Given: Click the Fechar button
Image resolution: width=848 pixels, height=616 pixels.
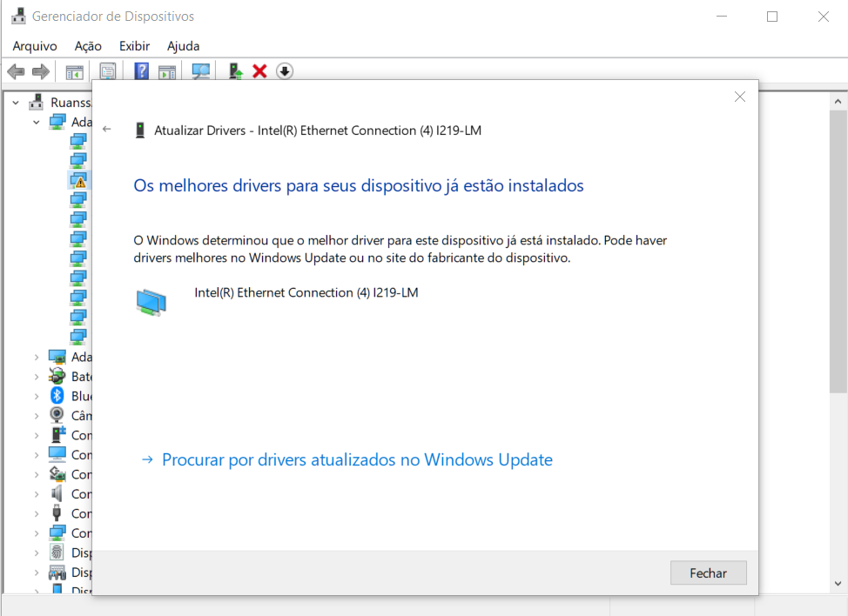Looking at the screenshot, I should pyautogui.click(x=708, y=573).
